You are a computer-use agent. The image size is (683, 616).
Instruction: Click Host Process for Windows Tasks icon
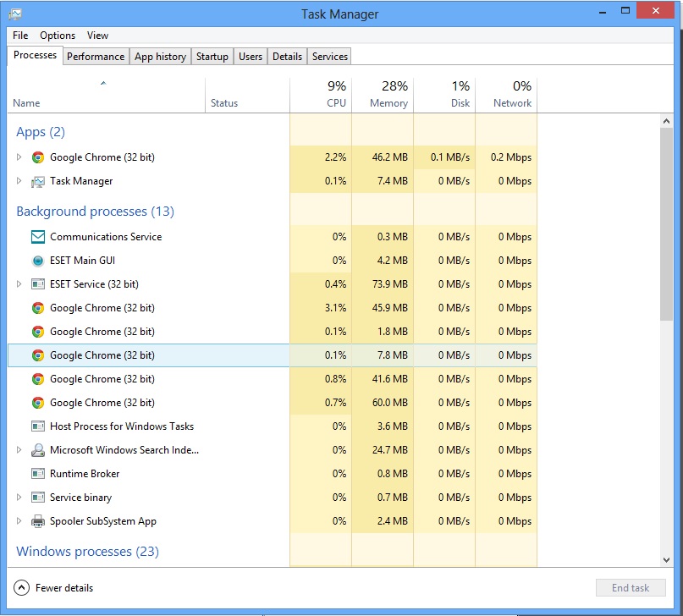[x=38, y=426]
